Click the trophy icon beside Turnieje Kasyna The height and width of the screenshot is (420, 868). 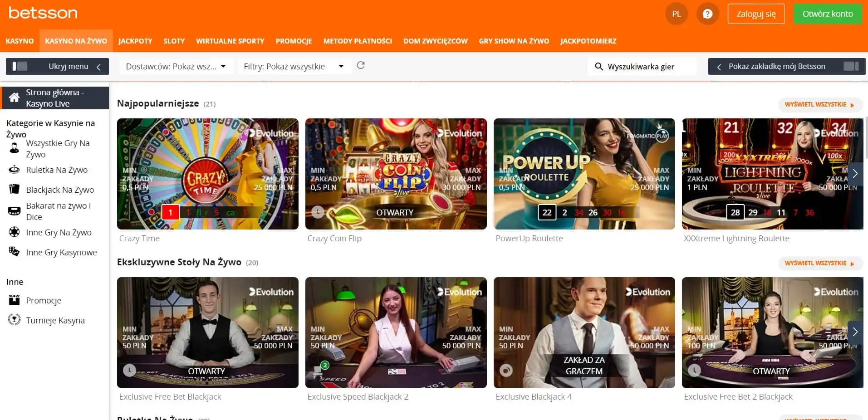click(14, 320)
